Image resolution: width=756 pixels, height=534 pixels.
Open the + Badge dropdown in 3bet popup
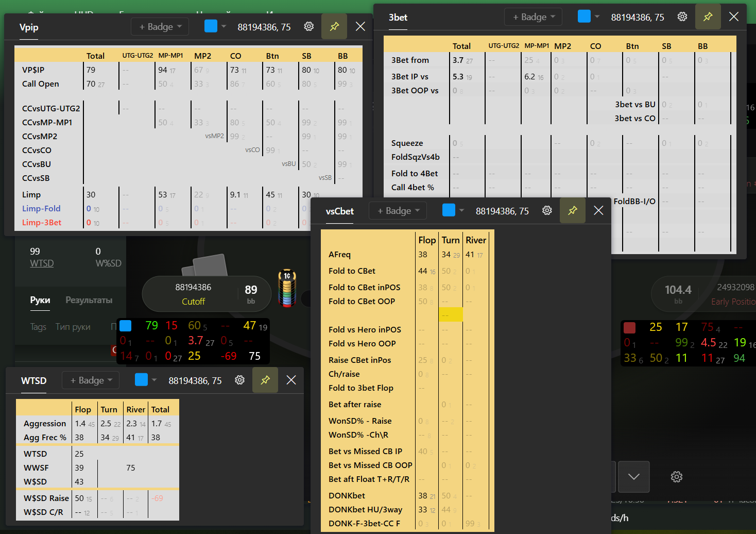(x=534, y=16)
